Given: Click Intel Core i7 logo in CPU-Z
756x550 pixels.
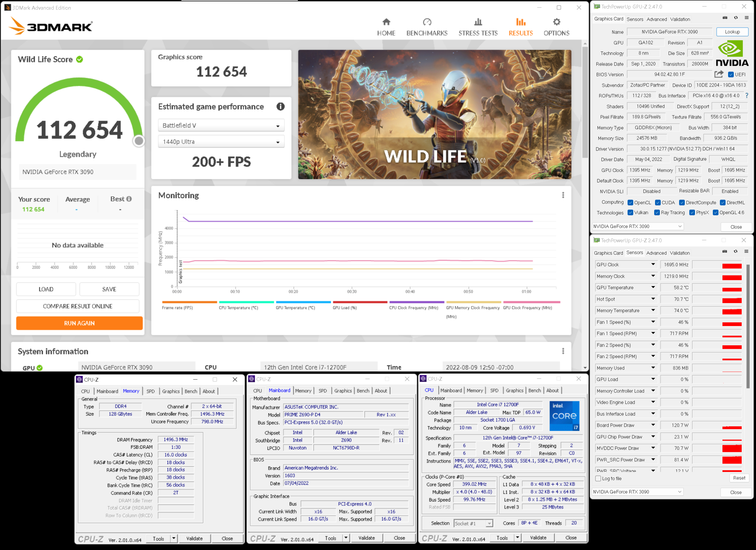Looking at the screenshot, I should click(x=564, y=416).
